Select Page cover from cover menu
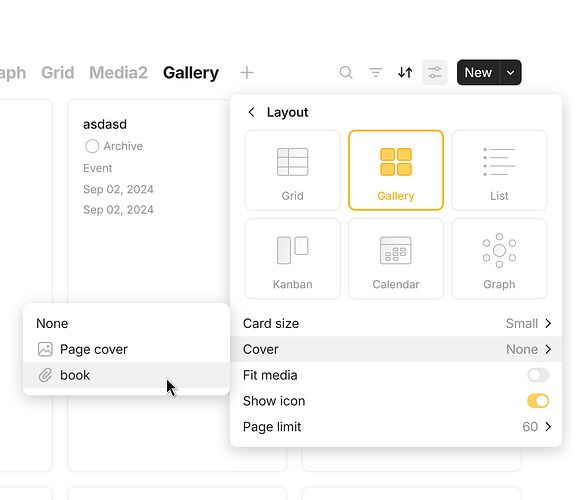576x500 pixels. pos(126,349)
